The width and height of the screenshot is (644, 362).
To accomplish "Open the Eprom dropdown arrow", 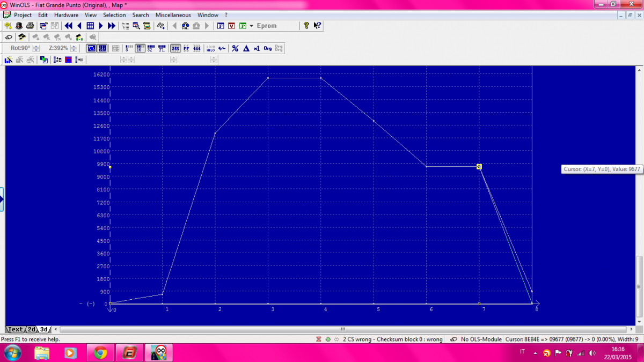I will pyautogui.click(x=251, y=26).
